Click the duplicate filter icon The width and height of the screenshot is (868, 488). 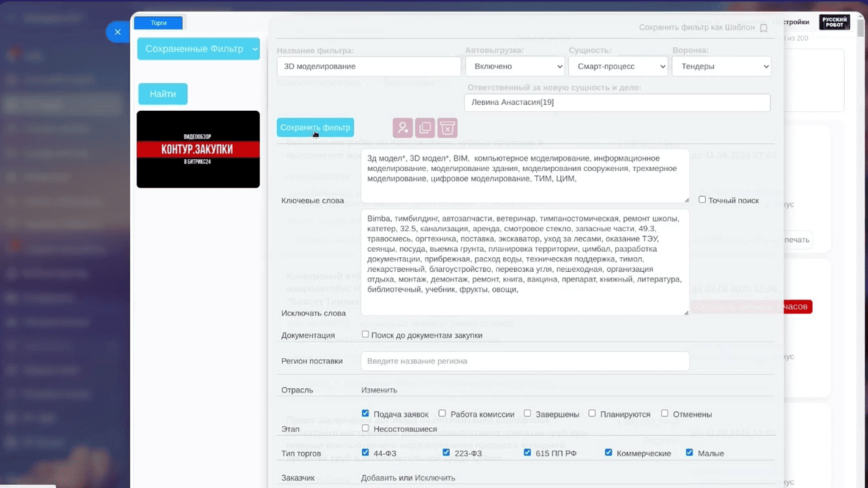[x=425, y=128]
